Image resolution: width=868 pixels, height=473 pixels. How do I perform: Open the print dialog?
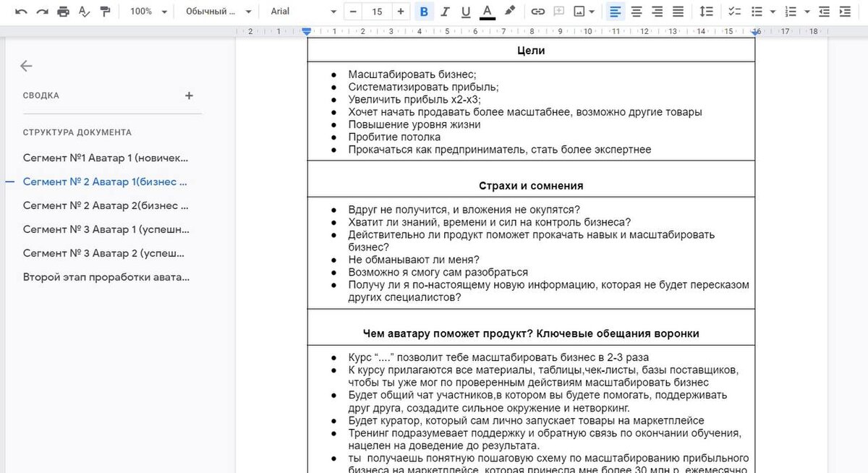(x=64, y=11)
